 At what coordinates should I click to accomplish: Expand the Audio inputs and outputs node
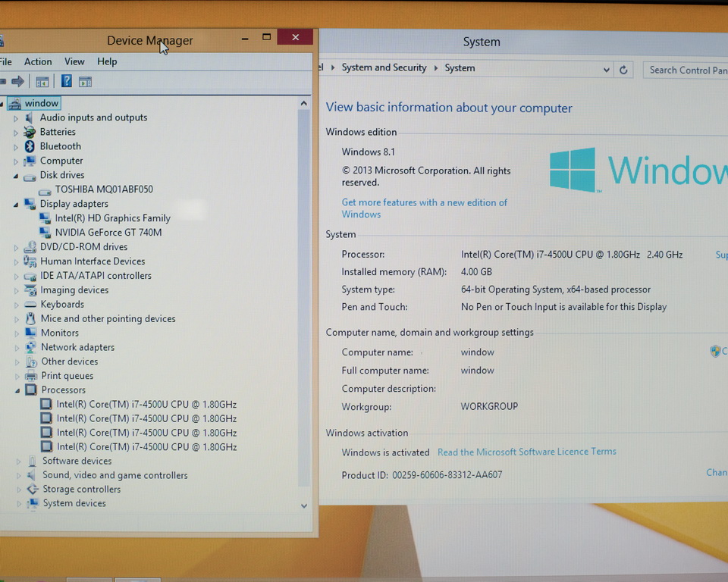(x=16, y=119)
